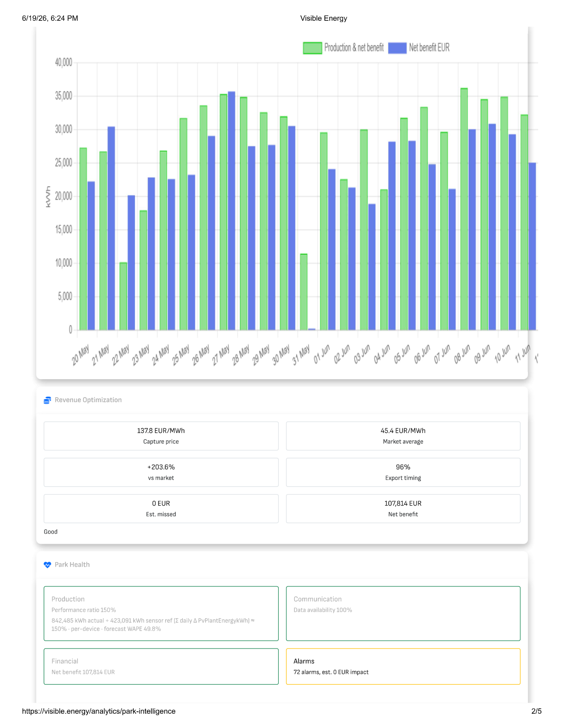Click the 11 Jun axis label

pyautogui.click(x=523, y=353)
